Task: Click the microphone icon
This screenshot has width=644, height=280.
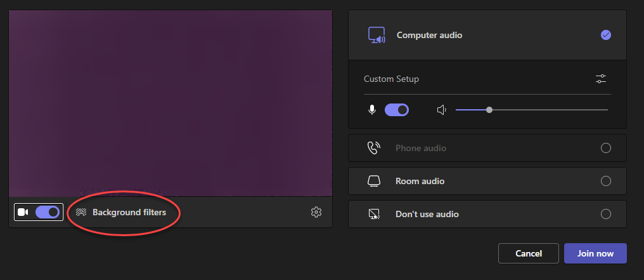Action: click(372, 110)
